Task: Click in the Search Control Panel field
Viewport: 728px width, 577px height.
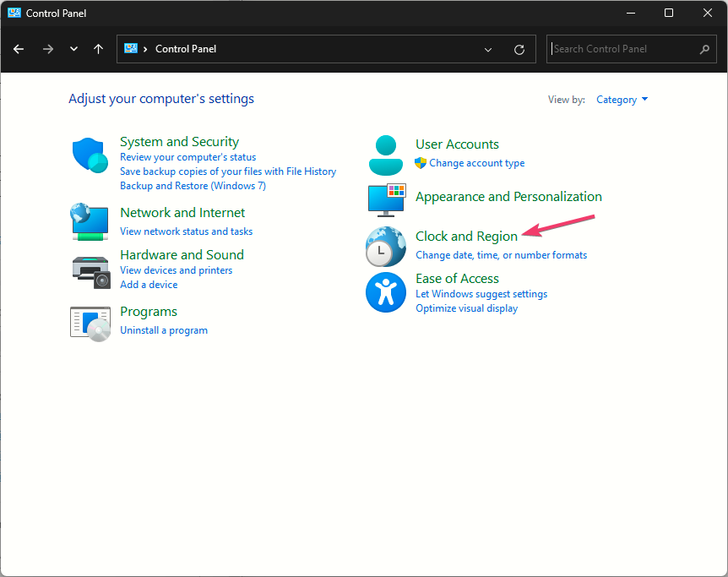Action: 623,49
